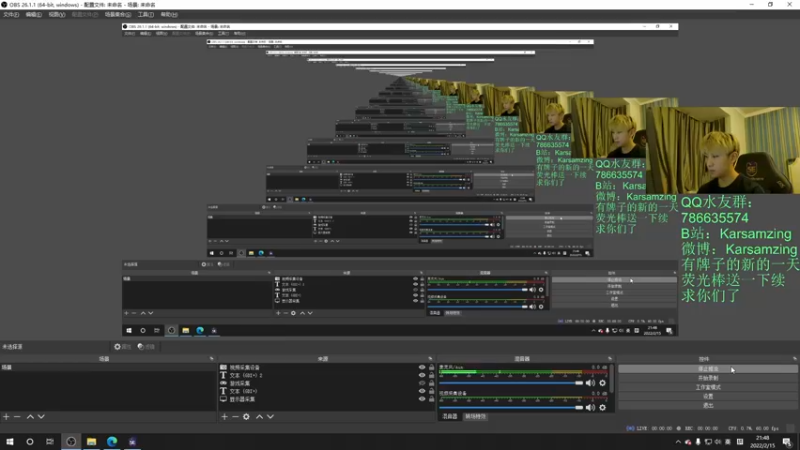Move source down in Sources panel
Viewport: 800px width, 450px height.
[270, 417]
